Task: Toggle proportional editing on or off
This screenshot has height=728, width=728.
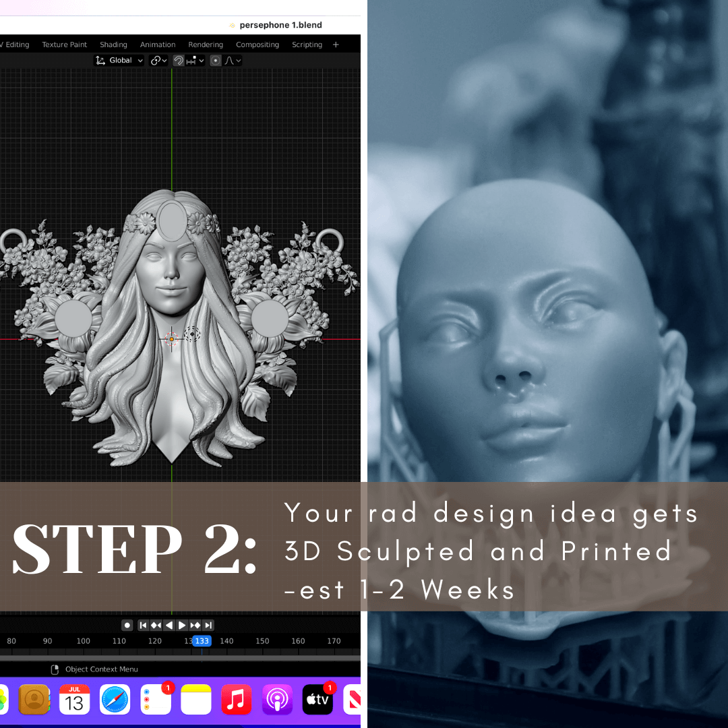Action: [x=216, y=61]
